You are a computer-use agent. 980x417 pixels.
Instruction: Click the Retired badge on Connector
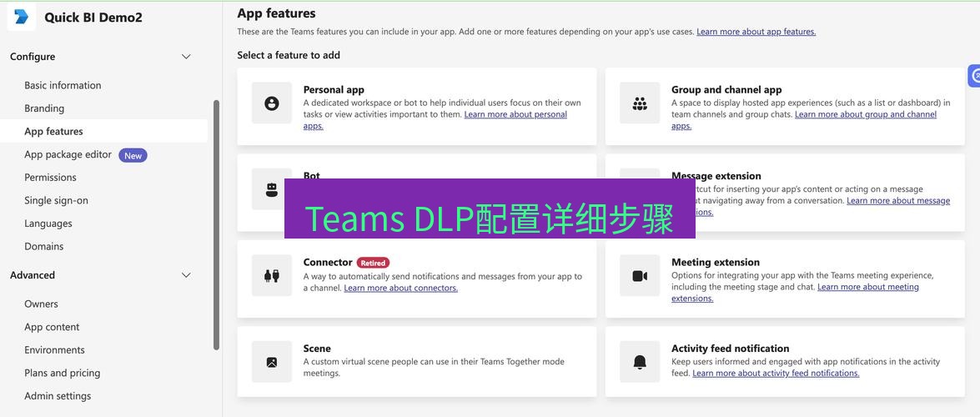click(x=373, y=263)
